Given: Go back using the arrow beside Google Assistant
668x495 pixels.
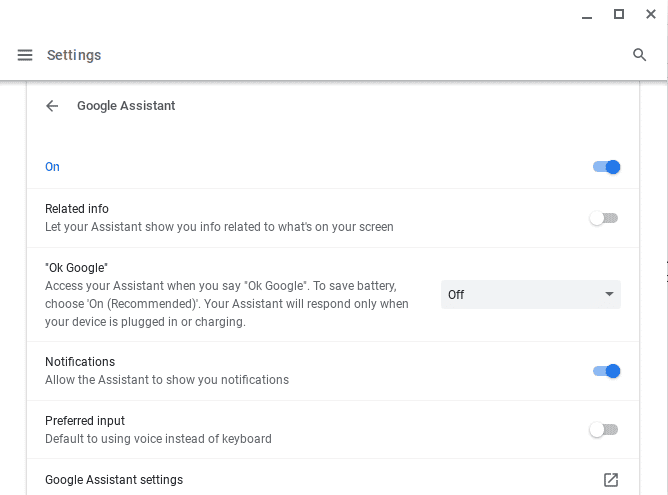Looking at the screenshot, I should (x=52, y=106).
